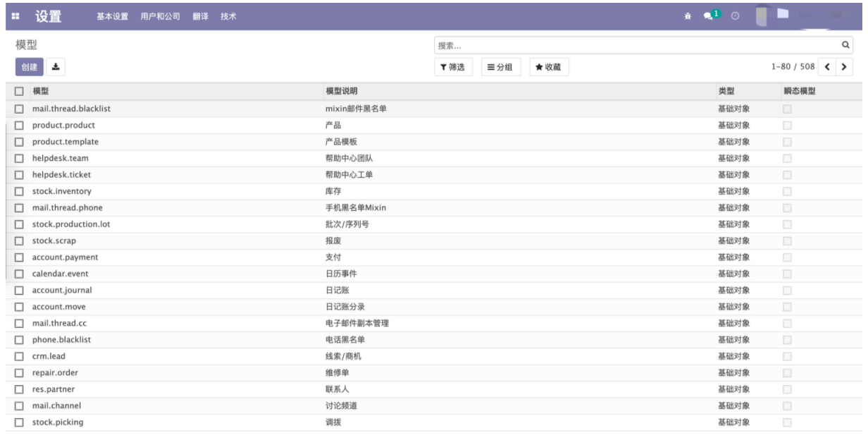Open the helpdesk.ticket row
Image resolution: width=868 pixels, height=440 pixels.
[x=433, y=175]
